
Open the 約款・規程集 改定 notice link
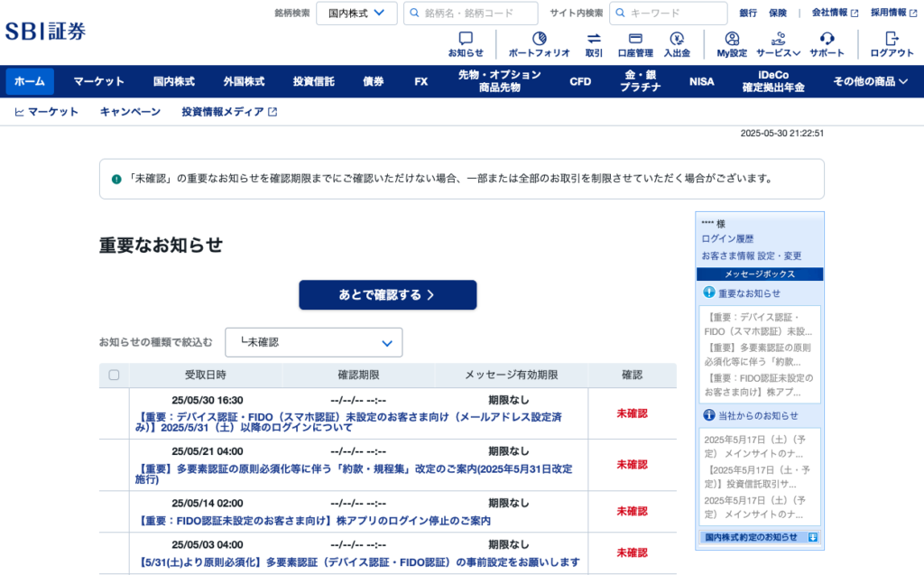click(354, 474)
